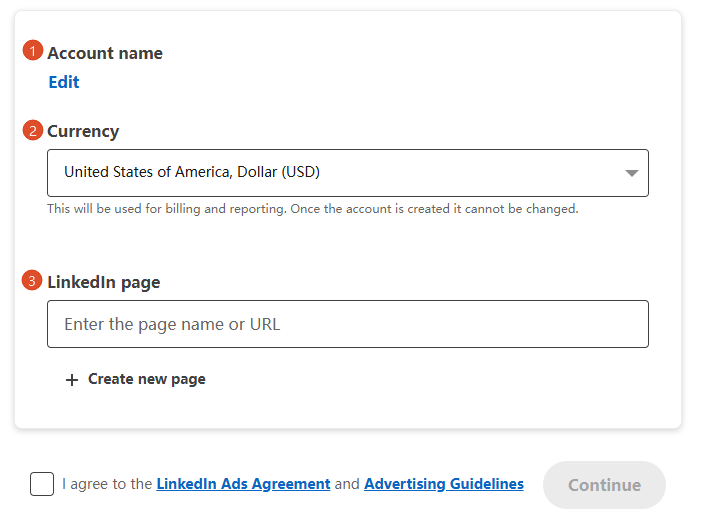Open the Advertising Guidelines link
This screenshot has width=724, height=525.
[x=443, y=484]
